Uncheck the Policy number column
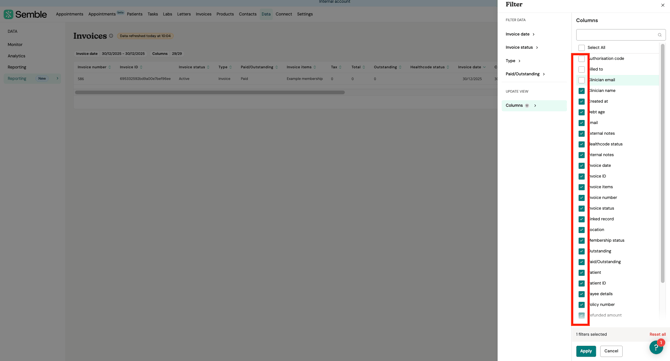Image resolution: width=670 pixels, height=361 pixels. [582, 305]
